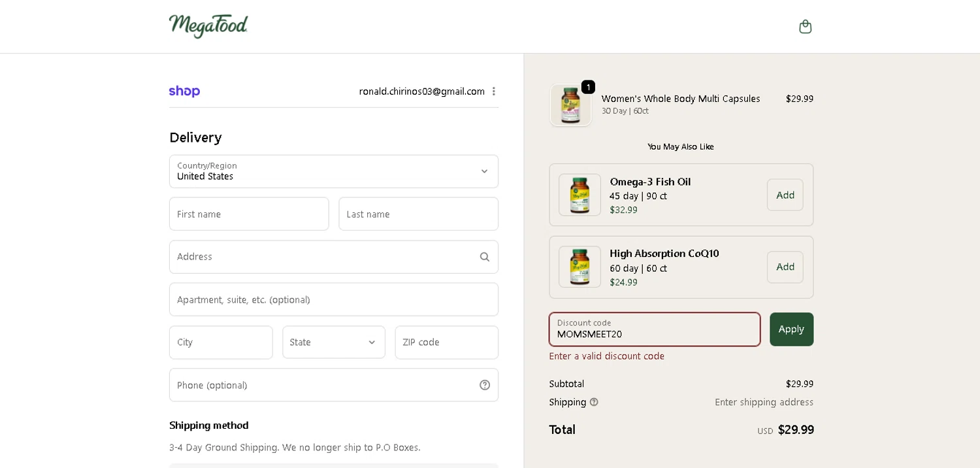The width and height of the screenshot is (980, 468).
Task: Click the $32.99 Omega-3 price
Action: tap(623, 210)
